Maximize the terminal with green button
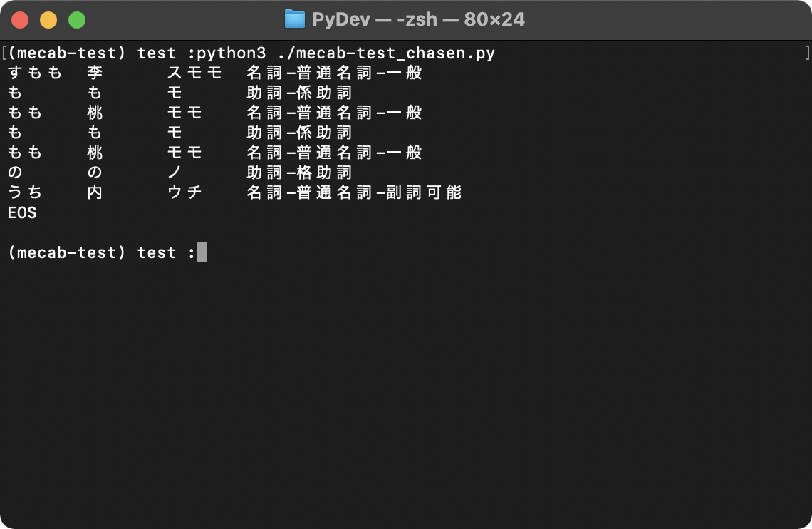 point(77,20)
